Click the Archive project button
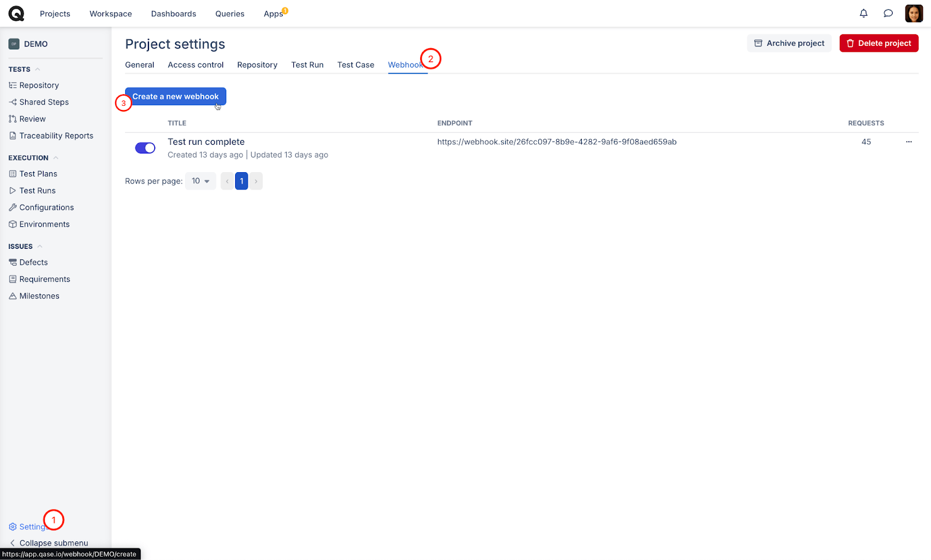Viewport: 931px width, 560px height. [x=789, y=44]
